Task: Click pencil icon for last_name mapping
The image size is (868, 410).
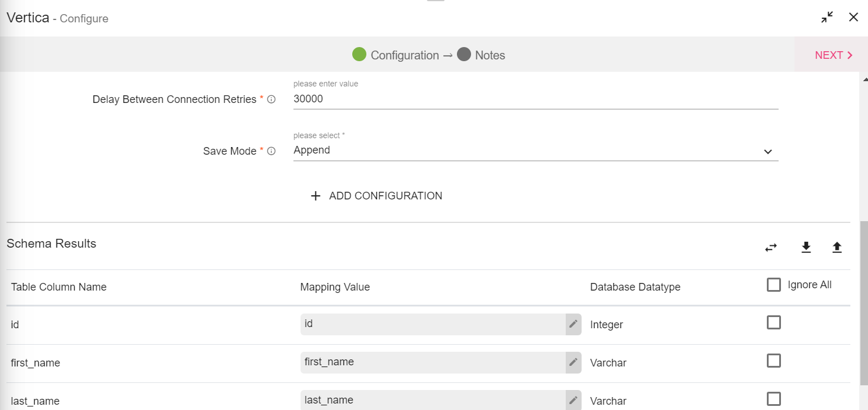Action: pos(573,401)
